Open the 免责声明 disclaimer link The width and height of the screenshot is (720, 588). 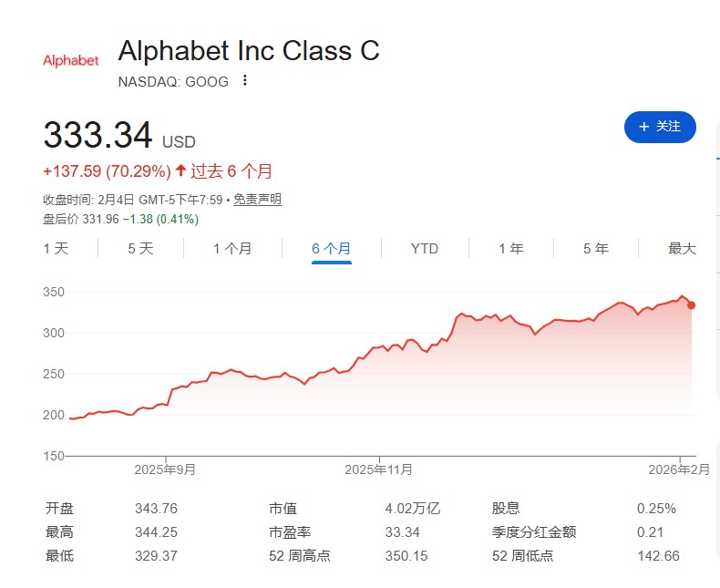(x=257, y=200)
